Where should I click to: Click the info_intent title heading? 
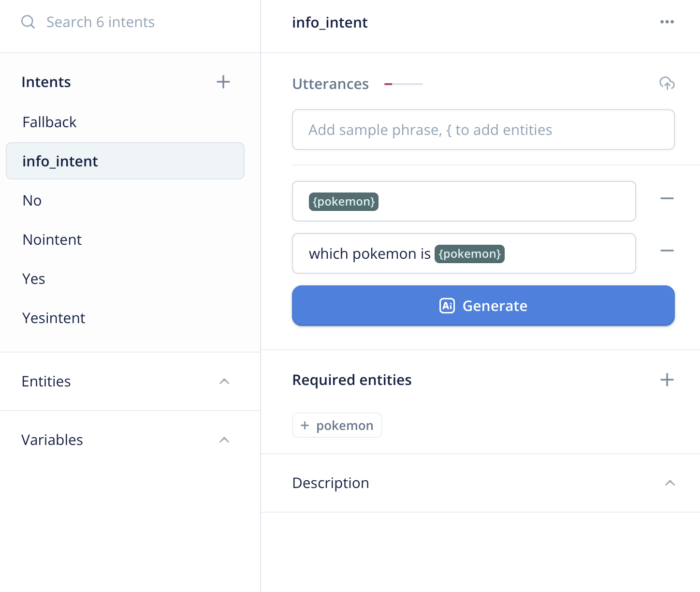tap(330, 22)
